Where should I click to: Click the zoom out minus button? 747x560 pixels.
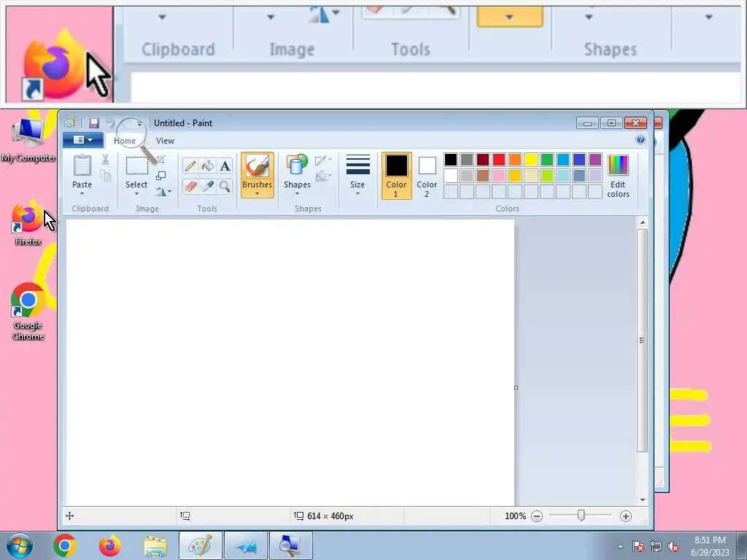pos(537,516)
